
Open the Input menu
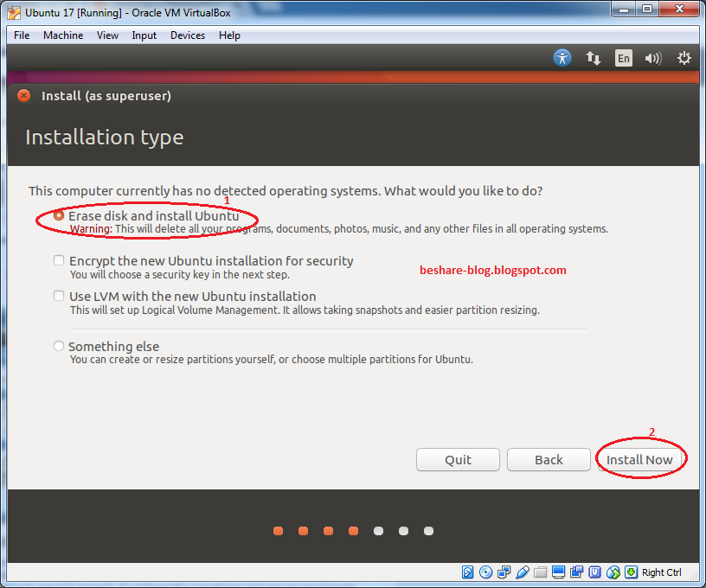pyautogui.click(x=144, y=35)
